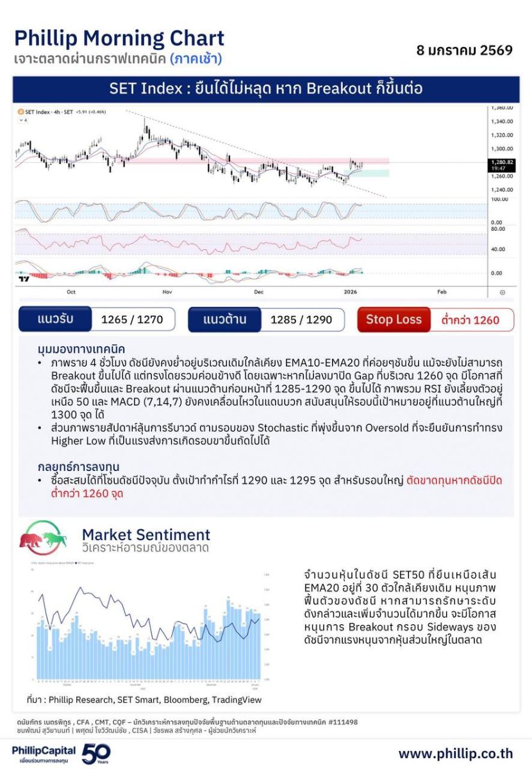The height and width of the screenshot is (769, 532).
Task: Click the SET Index headline banner
Action: (266, 88)
